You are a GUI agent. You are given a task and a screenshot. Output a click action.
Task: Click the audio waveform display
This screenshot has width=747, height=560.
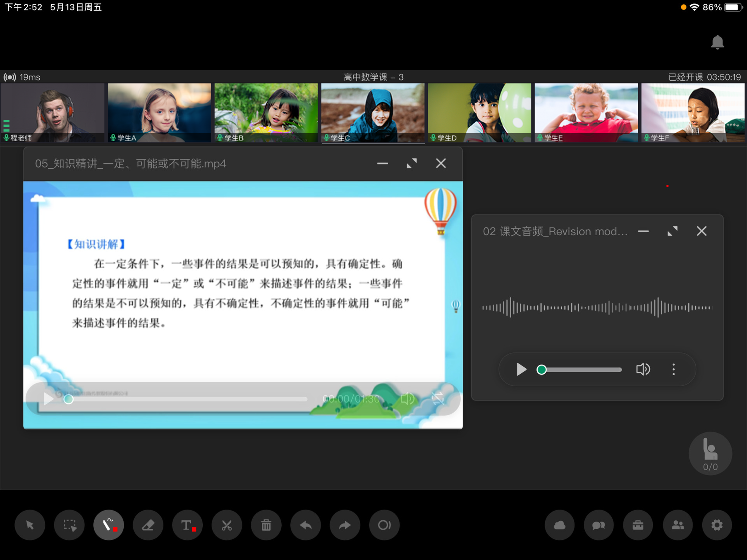coord(597,307)
